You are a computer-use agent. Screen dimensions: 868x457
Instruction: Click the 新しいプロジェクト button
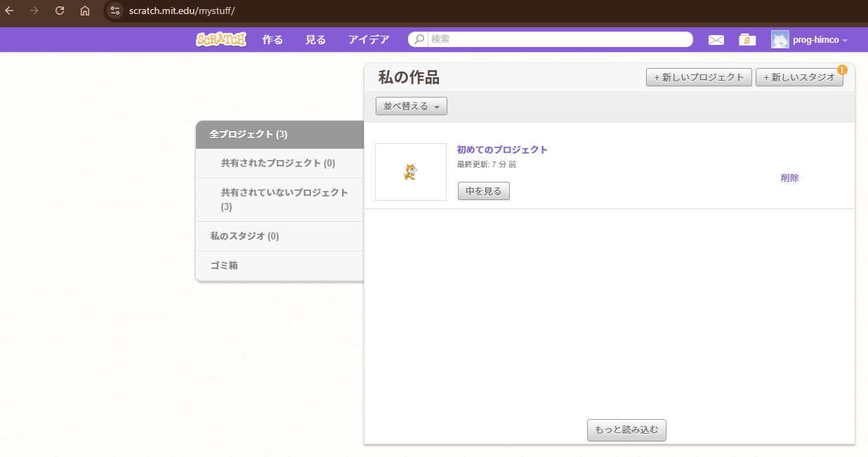(698, 77)
